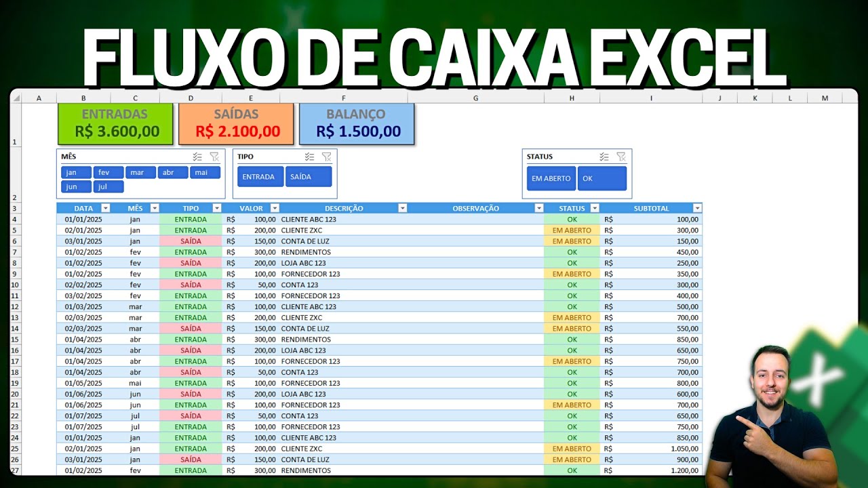Select row 3 header
The image size is (868, 488).
point(15,208)
